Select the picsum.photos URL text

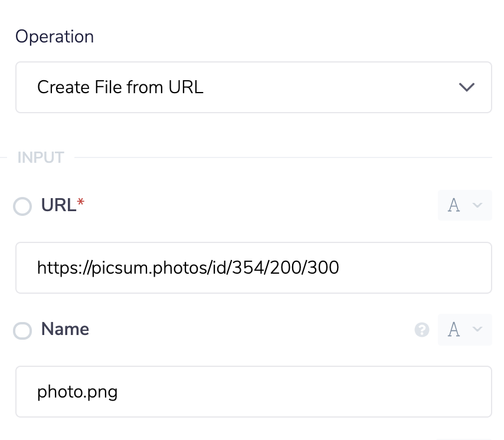point(188,268)
